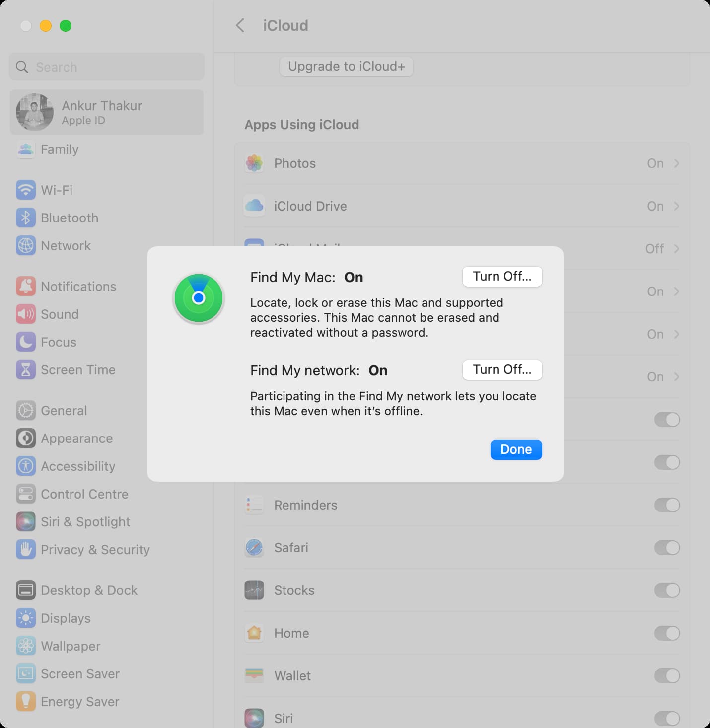The image size is (710, 728).
Task: Open Screen Time hourglass icon
Action: point(26,369)
